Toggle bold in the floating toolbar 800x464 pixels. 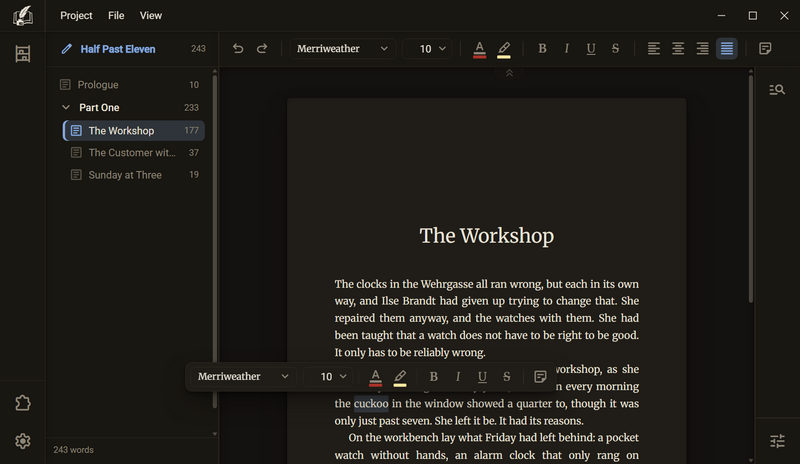click(434, 377)
